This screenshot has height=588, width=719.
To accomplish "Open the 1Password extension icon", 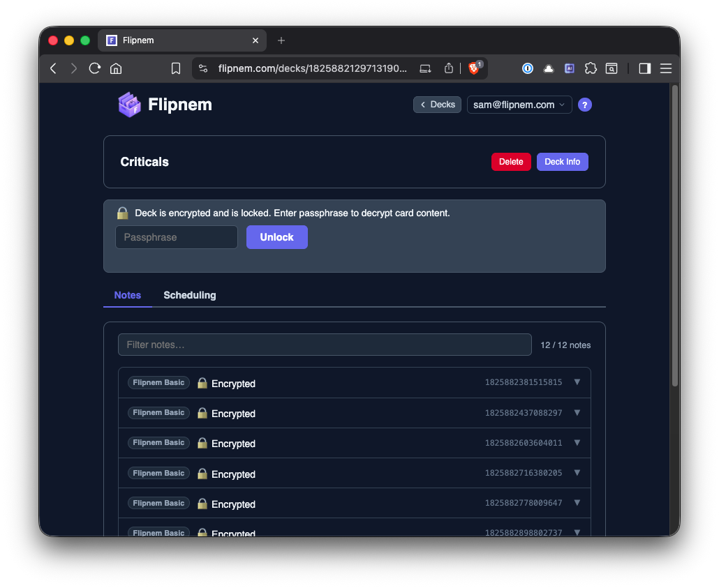I will coord(527,69).
